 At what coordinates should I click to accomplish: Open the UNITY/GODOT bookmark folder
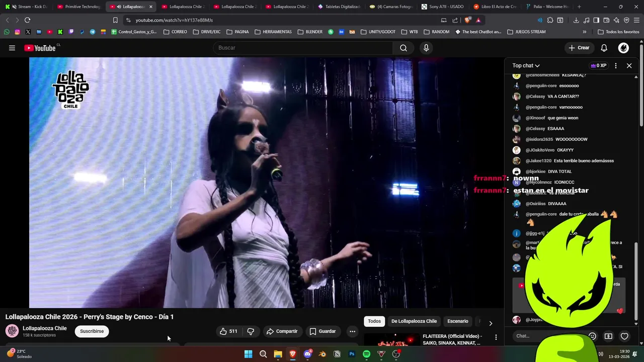(x=378, y=32)
